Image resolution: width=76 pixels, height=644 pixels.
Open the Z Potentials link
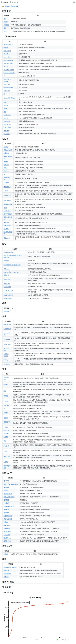click(x=7, y=211)
